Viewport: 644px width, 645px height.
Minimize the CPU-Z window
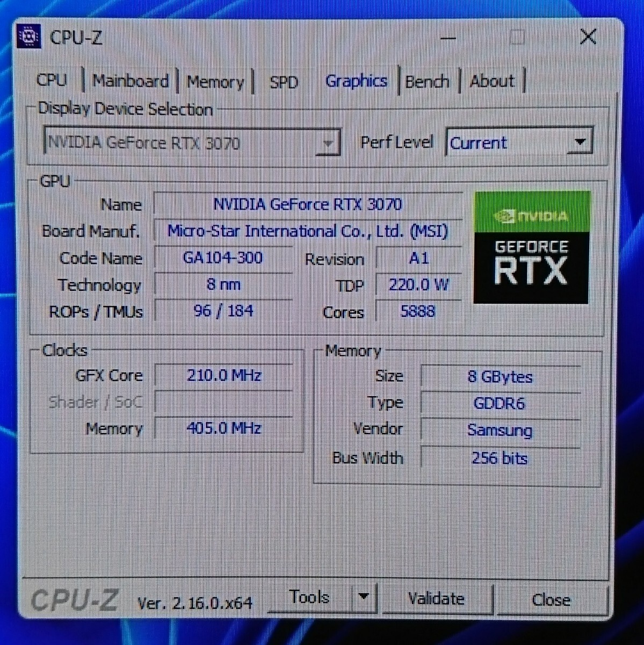pyautogui.click(x=449, y=38)
